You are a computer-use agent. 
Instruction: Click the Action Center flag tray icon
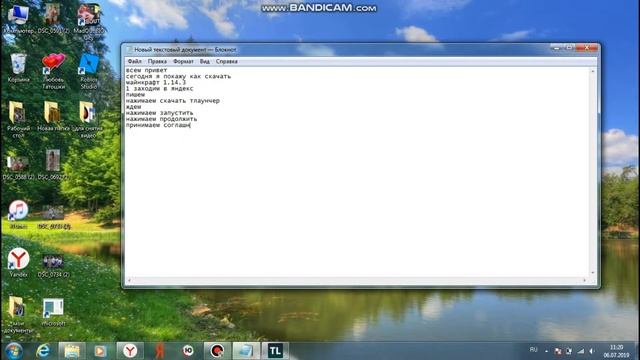[x=558, y=351]
